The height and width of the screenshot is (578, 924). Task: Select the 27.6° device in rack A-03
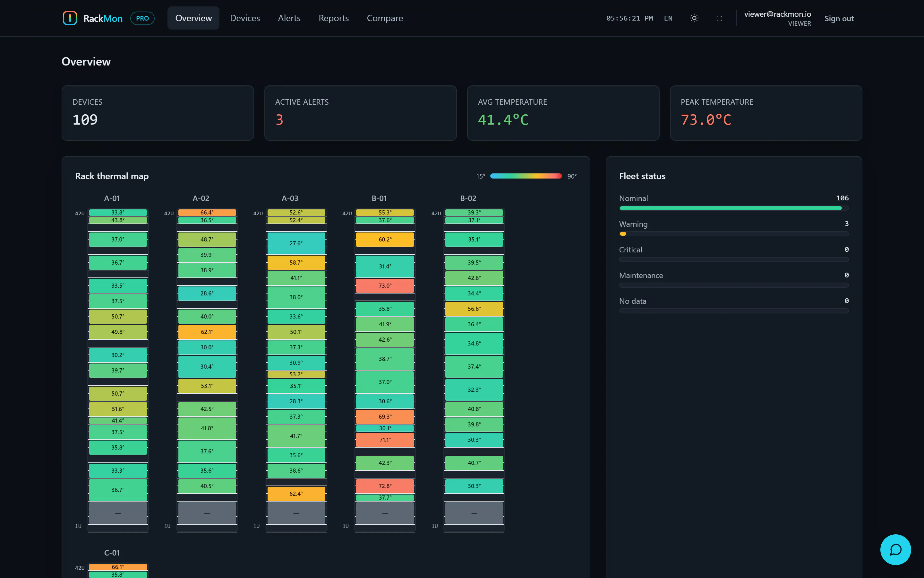point(296,243)
